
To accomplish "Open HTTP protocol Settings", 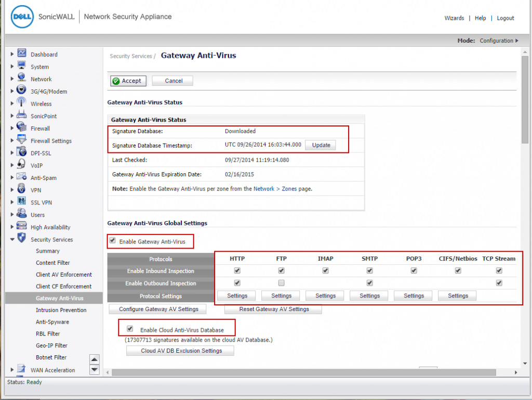I will pos(237,296).
